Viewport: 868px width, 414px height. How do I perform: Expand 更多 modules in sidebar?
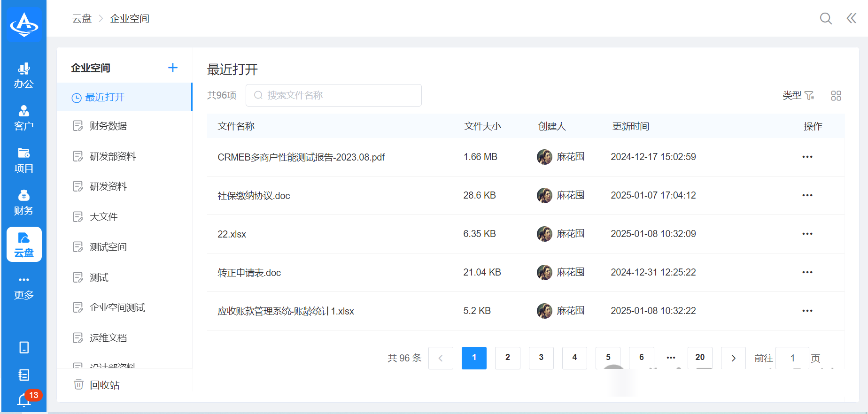tap(23, 287)
